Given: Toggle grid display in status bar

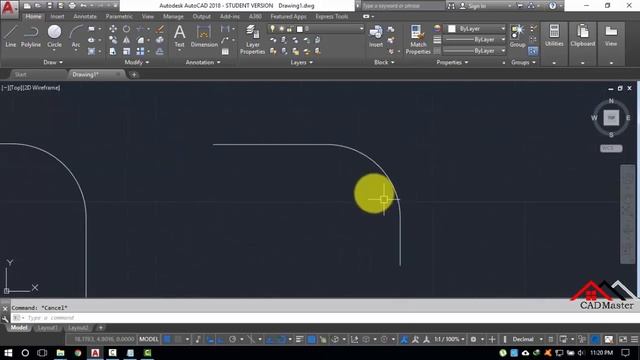Looking at the screenshot, I should [x=167, y=339].
